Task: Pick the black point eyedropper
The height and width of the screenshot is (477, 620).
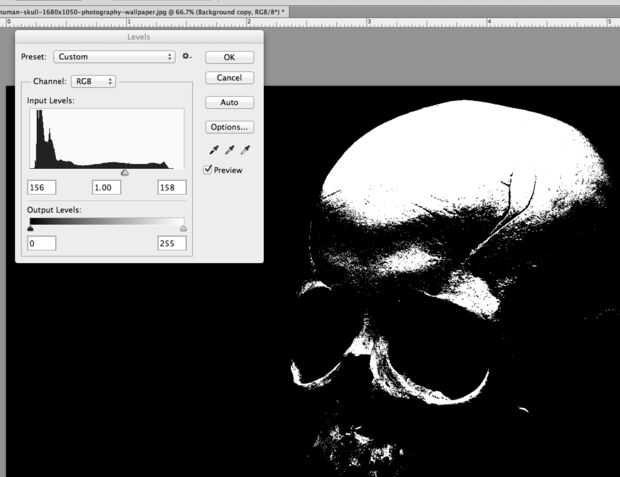Action: [x=212, y=150]
